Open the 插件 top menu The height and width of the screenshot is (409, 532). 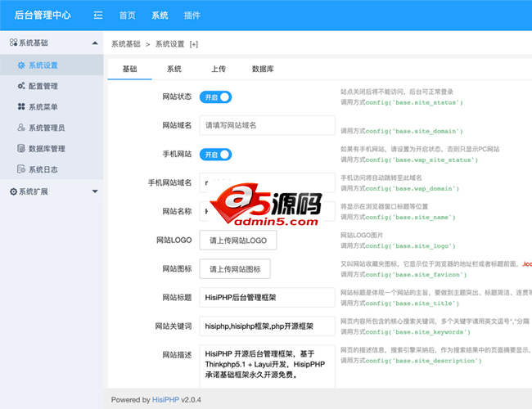point(192,16)
